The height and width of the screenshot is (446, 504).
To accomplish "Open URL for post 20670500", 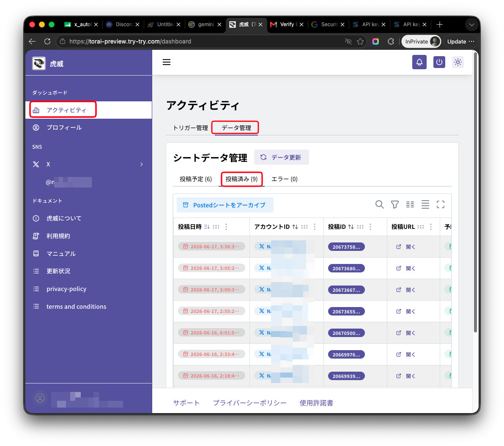I will click(405, 333).
